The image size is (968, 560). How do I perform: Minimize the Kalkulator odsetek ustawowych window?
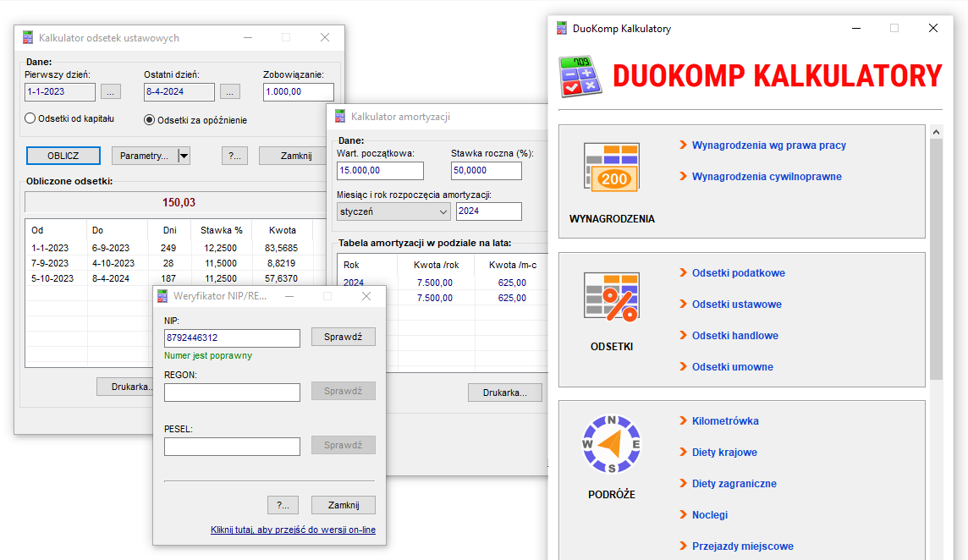pyautogui.click(x=248, y=38)
